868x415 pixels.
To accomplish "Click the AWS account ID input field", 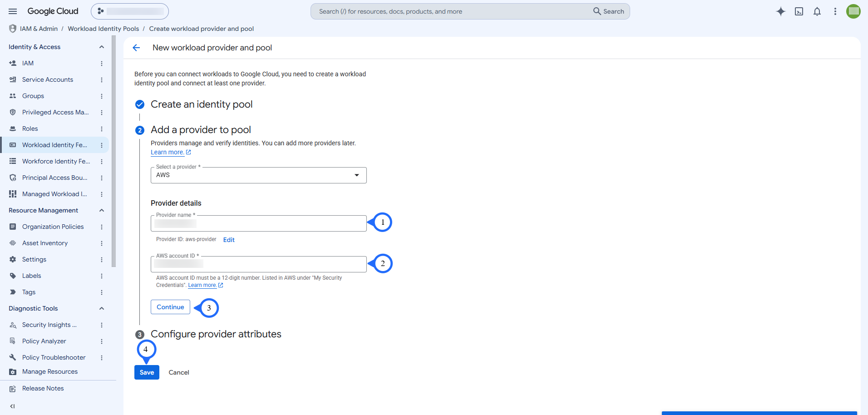I will (259, 264).
